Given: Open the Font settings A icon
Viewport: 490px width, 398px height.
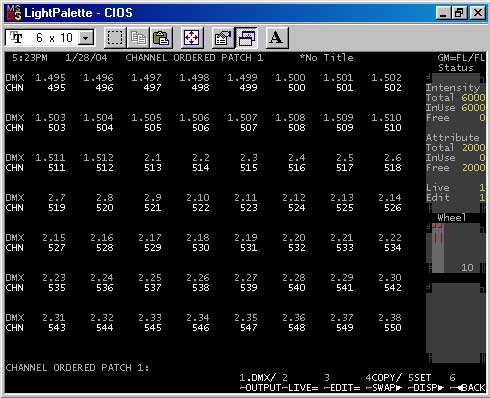Looking at the screenshot, I should (276, 38).
